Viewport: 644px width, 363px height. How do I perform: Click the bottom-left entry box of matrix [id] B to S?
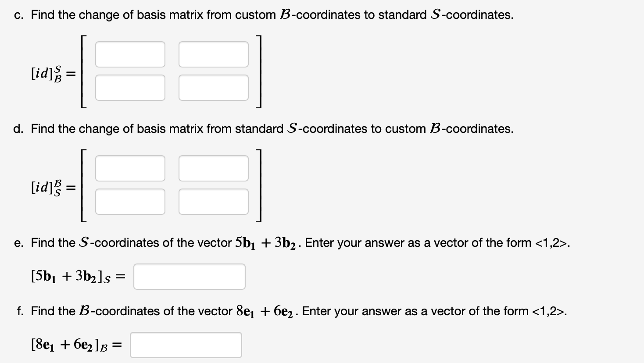(130, 88)
